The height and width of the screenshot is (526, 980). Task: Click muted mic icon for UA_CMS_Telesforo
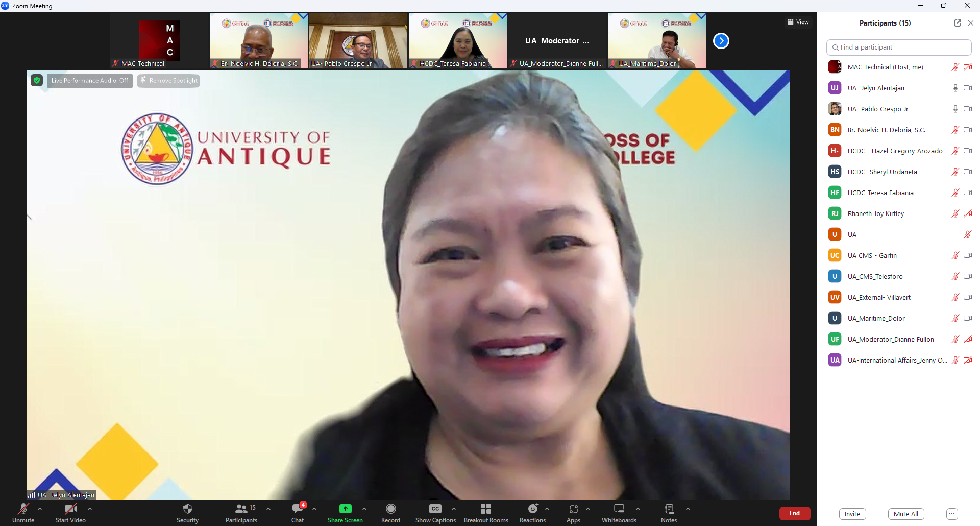pyautogui.click(x=955, y=276)
